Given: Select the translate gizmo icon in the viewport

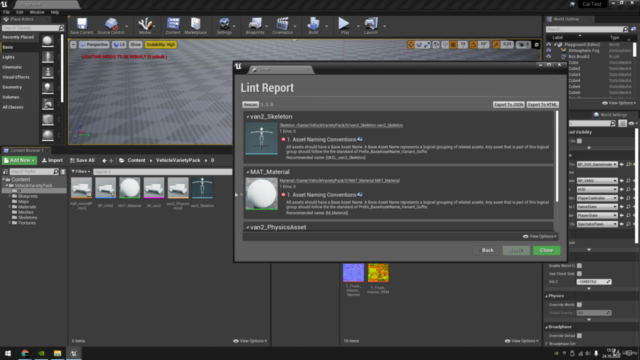Looking at the screenshot, I should pos(411,44).
